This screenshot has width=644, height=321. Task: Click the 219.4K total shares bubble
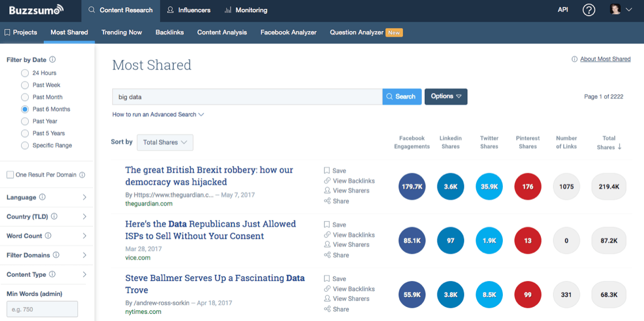[x=609, y=187]
